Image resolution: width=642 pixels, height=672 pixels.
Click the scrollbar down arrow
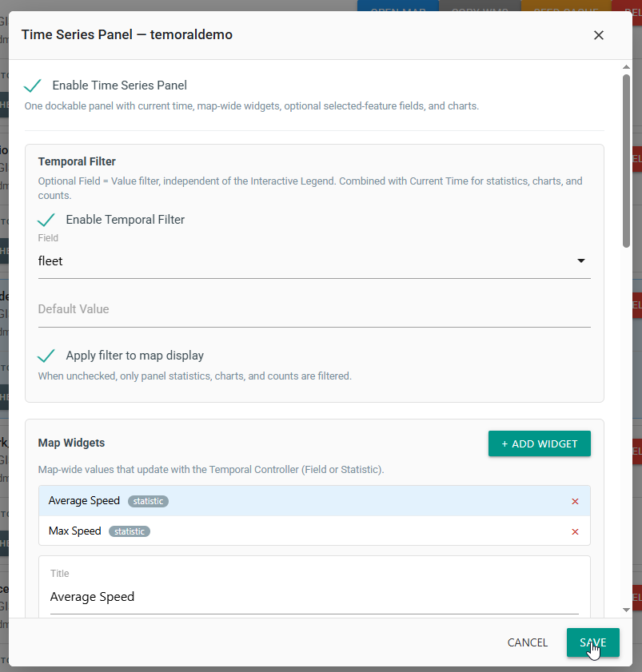(626, 610)
